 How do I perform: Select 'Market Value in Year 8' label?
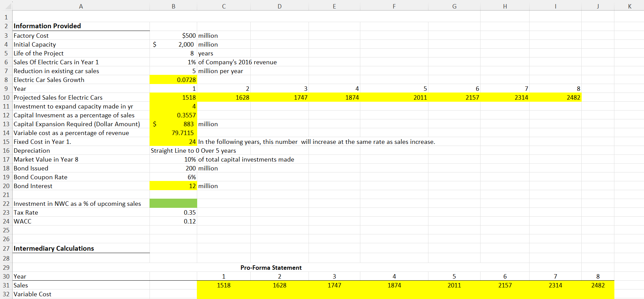click(x=81, y=159)
